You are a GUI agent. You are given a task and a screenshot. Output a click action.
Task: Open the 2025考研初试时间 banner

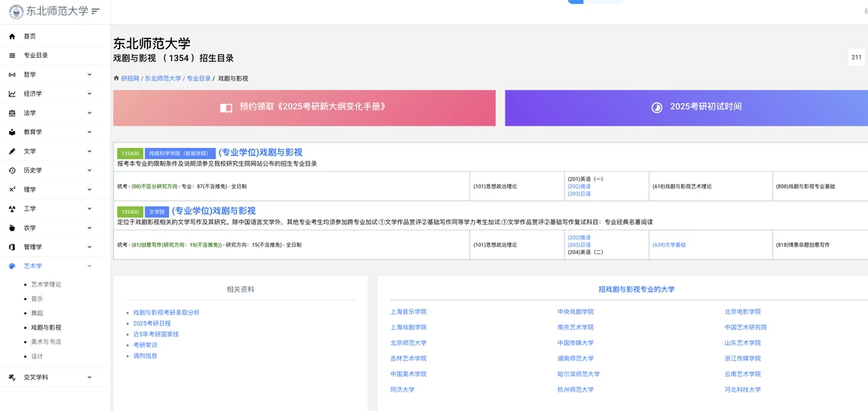tap(686, 108)
